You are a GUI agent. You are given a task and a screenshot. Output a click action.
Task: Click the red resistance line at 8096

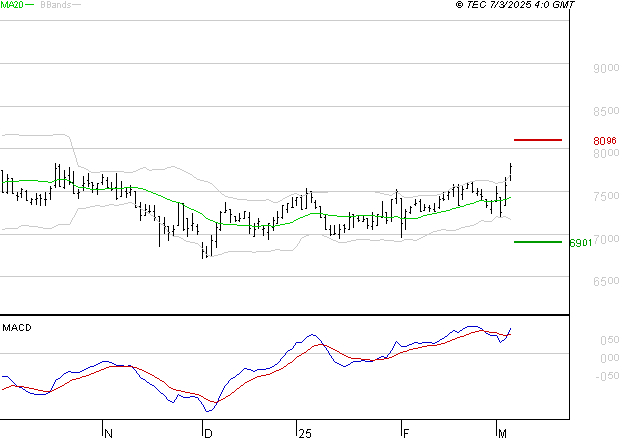coord(538,140)
